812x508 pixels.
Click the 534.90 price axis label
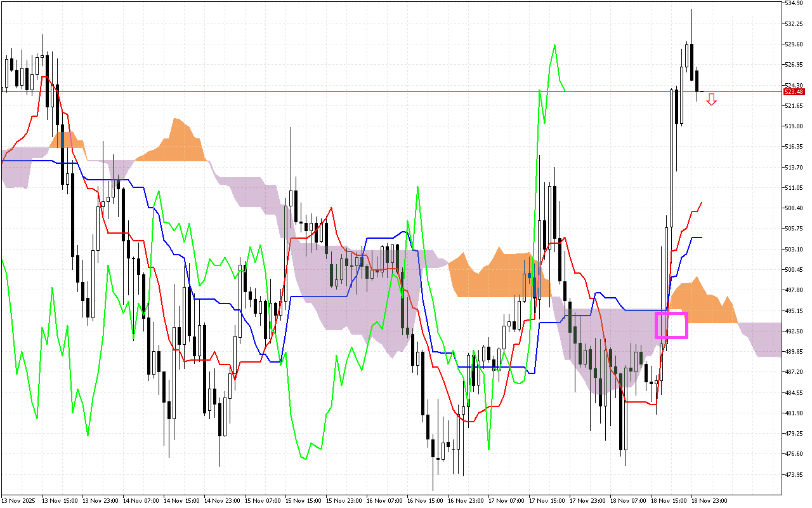coord(794,3)
